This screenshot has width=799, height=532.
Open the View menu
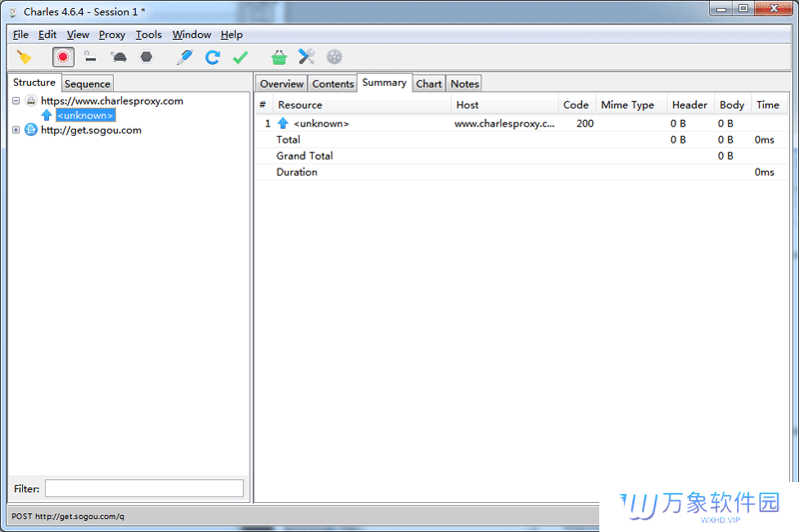pyautogui.click(x=78, y=35)
